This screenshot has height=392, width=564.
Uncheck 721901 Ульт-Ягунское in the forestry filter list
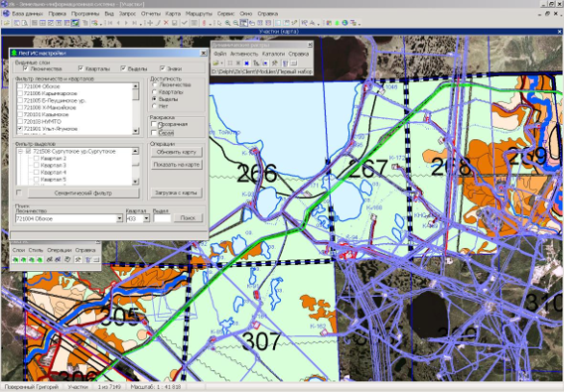pos(20,128)
